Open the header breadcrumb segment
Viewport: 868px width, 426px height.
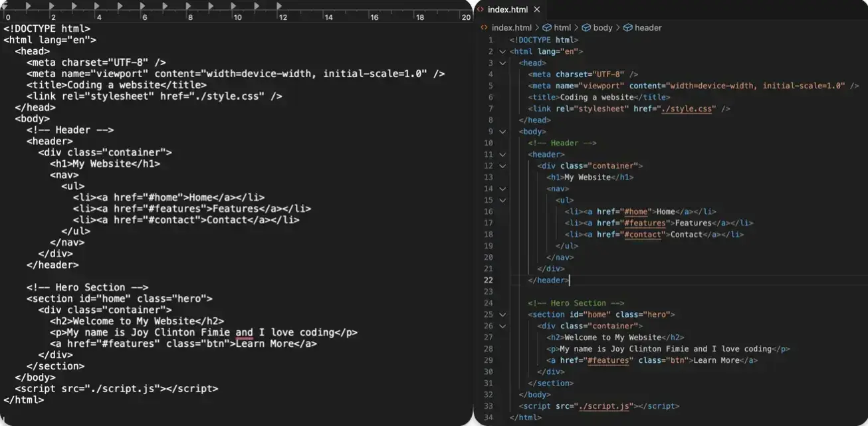click(x=647, y=28)
